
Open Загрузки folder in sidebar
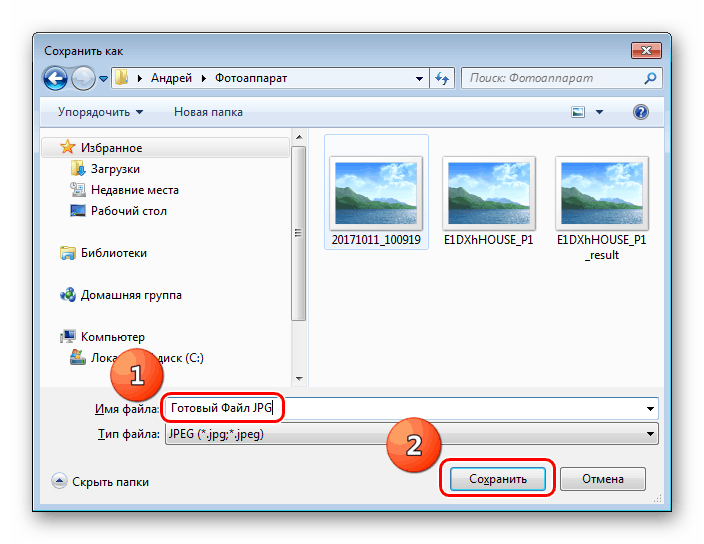pos(114,169)
